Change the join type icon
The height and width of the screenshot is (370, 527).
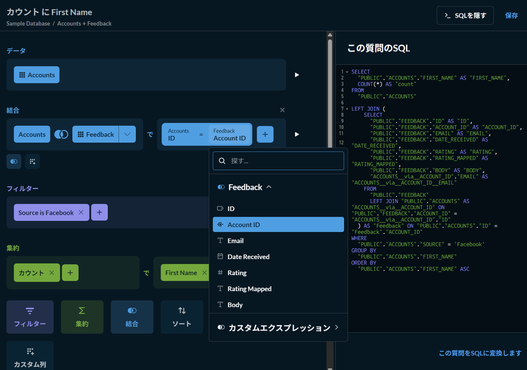(x=61, y=134)
